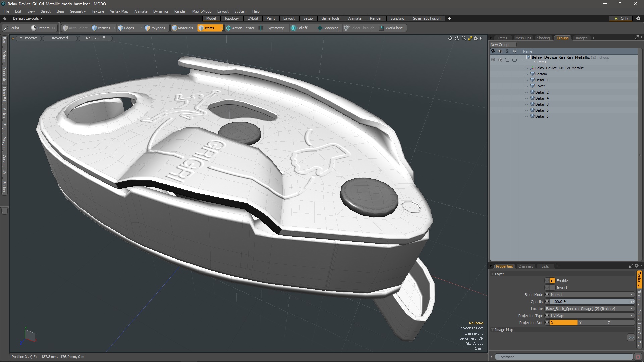The width and height of the screenshot is (644, 362).
Task: Open the Blend Mode dropdown
Action: click(x=592, y=295)
